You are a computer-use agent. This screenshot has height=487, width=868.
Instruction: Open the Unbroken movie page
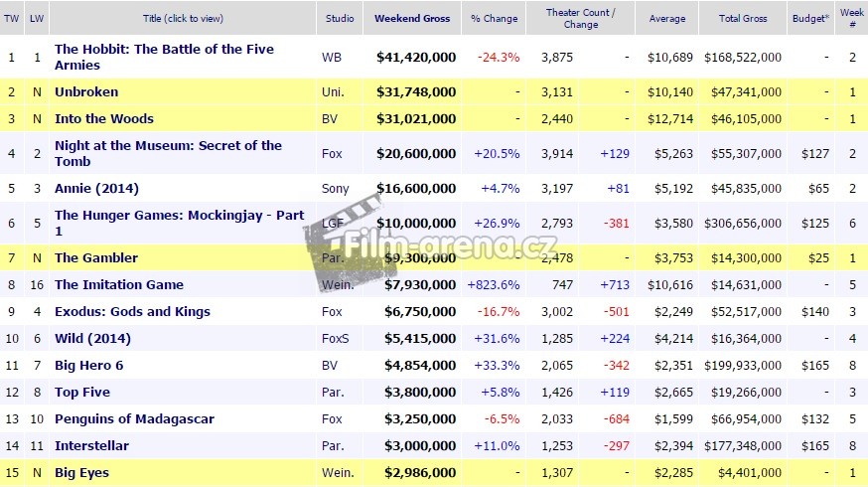[x=86, y=91]
